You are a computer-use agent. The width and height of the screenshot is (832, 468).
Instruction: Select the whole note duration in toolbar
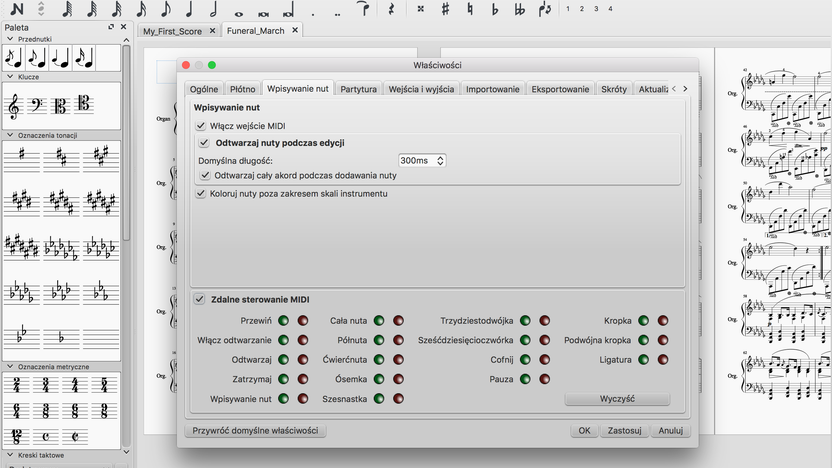(x=239, y=13)
